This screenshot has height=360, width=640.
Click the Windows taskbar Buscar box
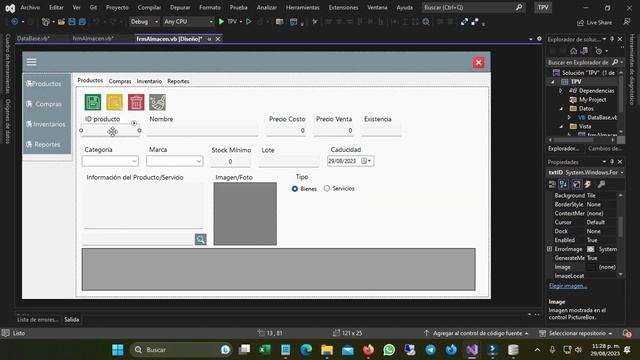click(x=181, y=350)
